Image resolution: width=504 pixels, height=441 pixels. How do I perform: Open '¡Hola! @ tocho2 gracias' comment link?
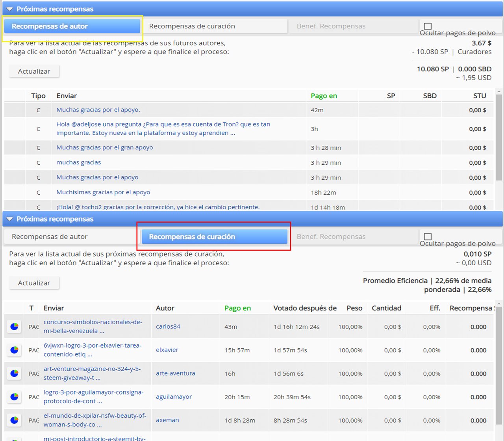[158, 207]
